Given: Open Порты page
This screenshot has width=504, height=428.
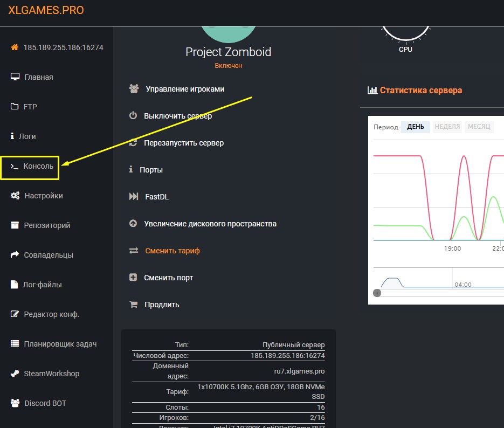Looking at the screenshot, I should [151, 170].
